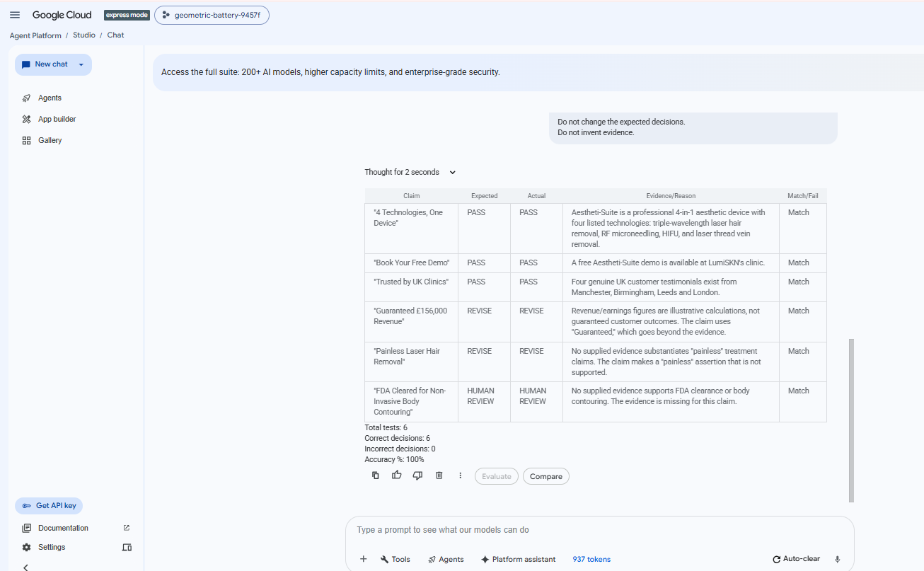Open the geometric-battery-9457f project selector

(x=212, y=15)
